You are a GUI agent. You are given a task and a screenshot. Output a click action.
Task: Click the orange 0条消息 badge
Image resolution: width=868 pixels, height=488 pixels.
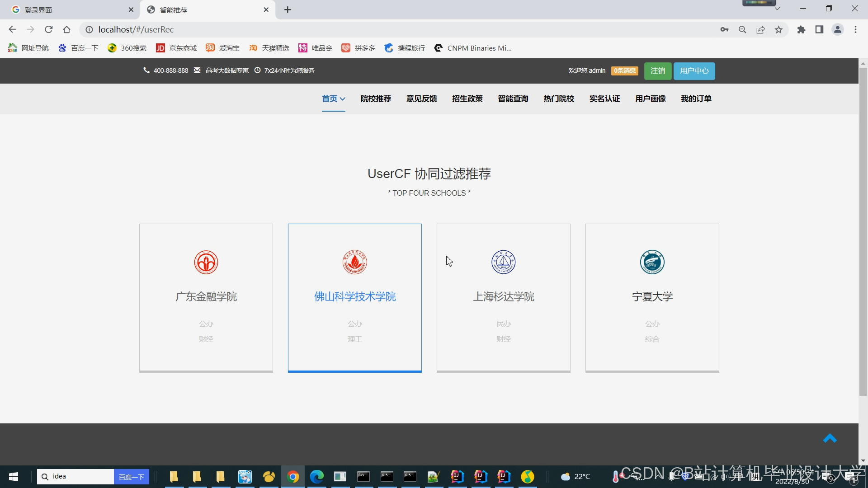(x=624, y=71)
